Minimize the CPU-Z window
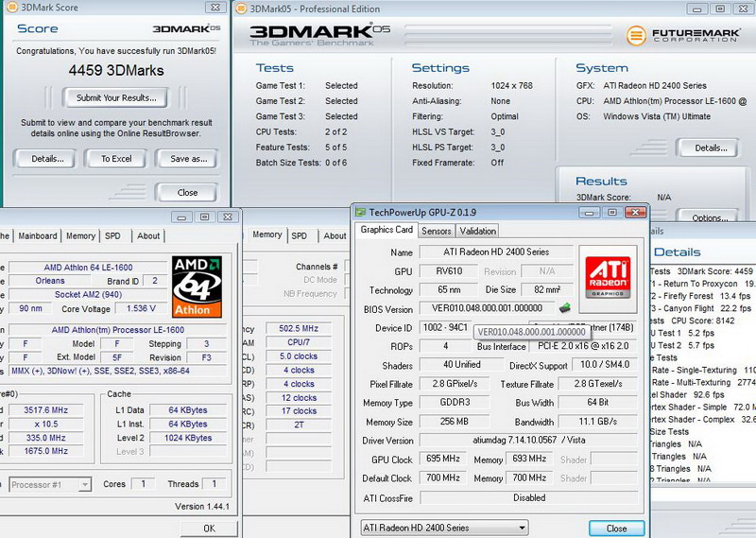This screenshot has width=756, height=538. pyautogui.click(x=181, y=217)
